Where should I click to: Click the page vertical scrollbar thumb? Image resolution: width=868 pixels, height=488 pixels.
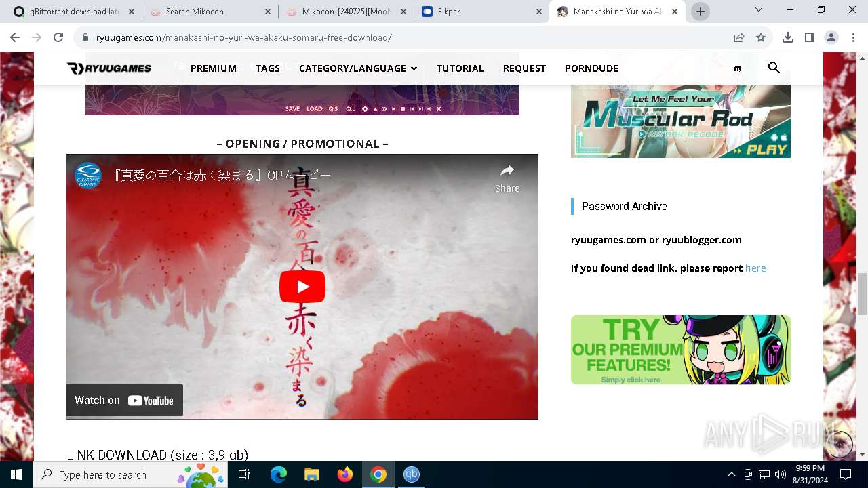(862, 294)
